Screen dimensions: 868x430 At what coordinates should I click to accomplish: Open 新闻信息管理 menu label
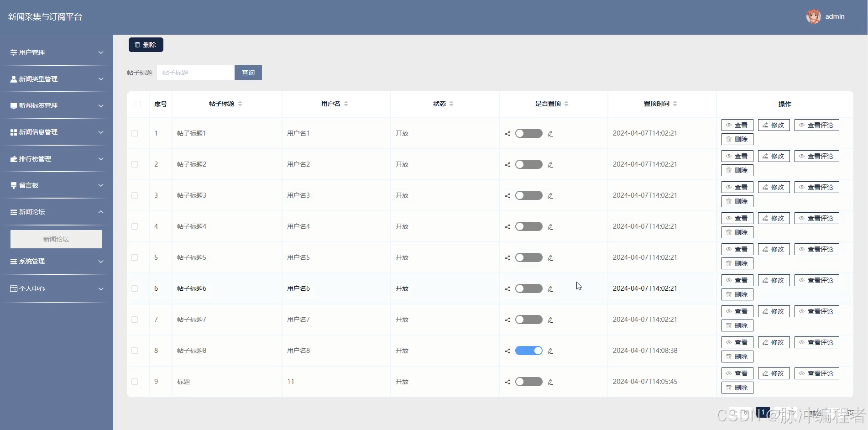[x=38, y=132]
